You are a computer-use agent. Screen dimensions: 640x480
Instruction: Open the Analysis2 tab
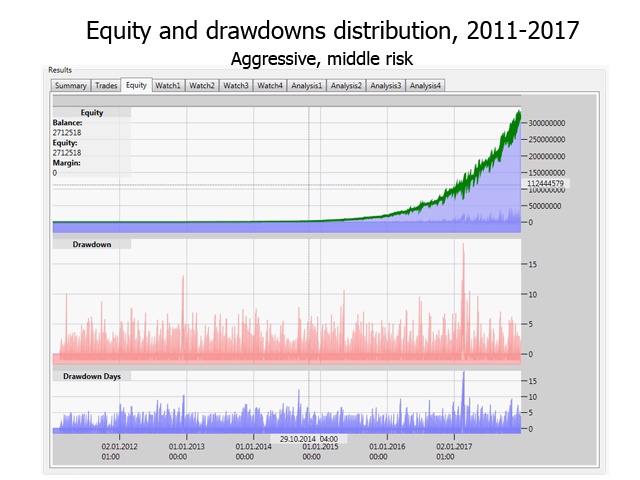pos(346,86)
